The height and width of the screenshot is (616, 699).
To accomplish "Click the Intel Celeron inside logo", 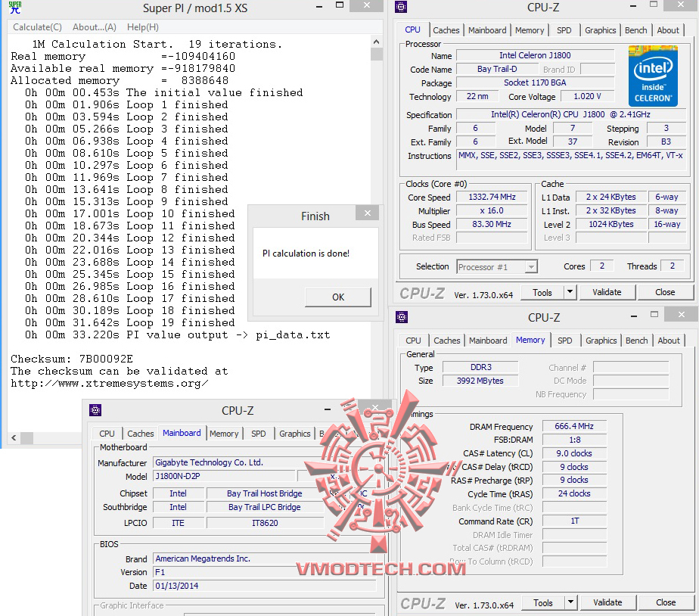I will pos(653,76).
